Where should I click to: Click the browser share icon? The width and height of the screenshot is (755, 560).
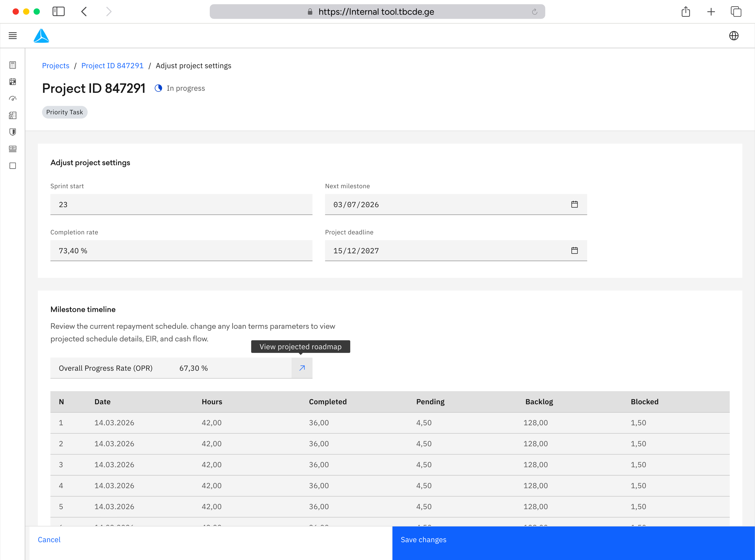click(686, 12)
